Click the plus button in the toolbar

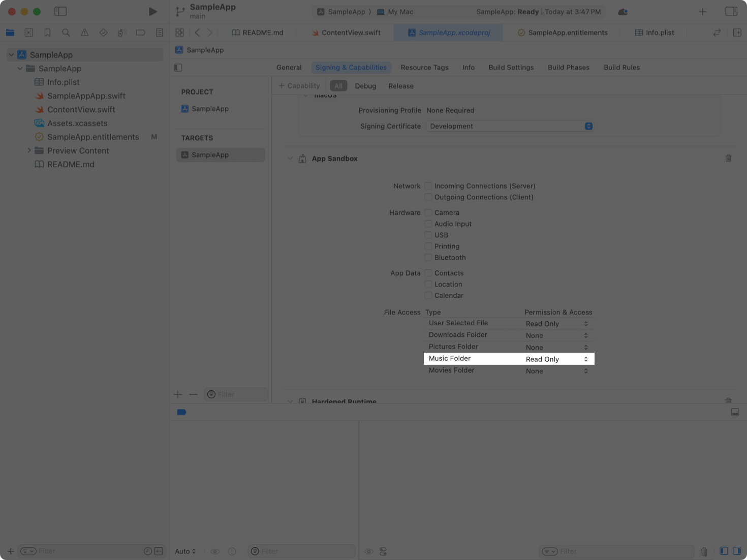[702, 12]
